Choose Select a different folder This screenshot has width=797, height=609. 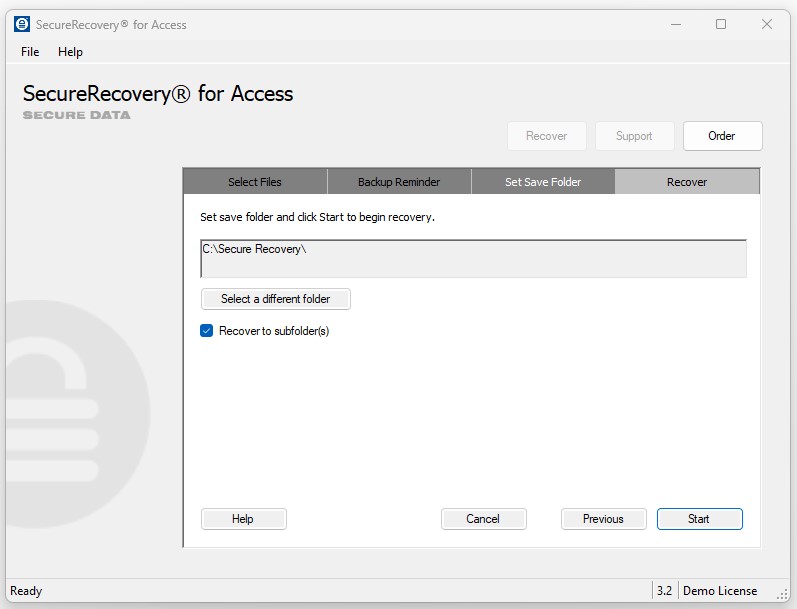coord(275,299)
